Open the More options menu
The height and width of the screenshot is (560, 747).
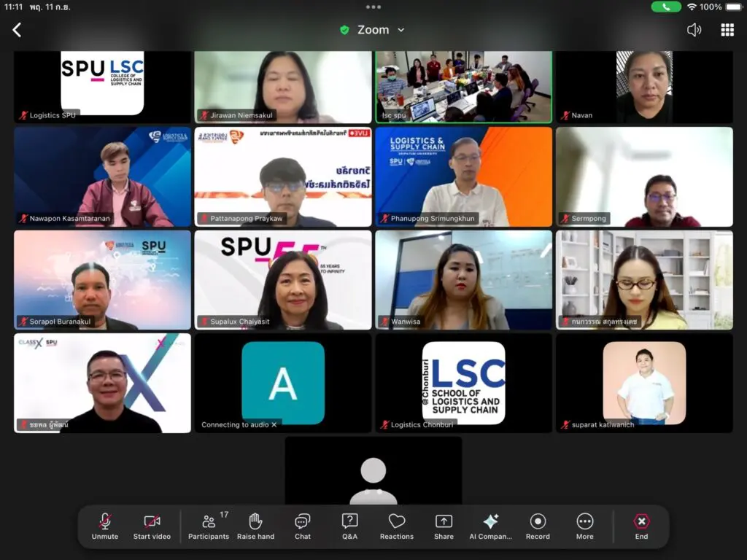585,526
